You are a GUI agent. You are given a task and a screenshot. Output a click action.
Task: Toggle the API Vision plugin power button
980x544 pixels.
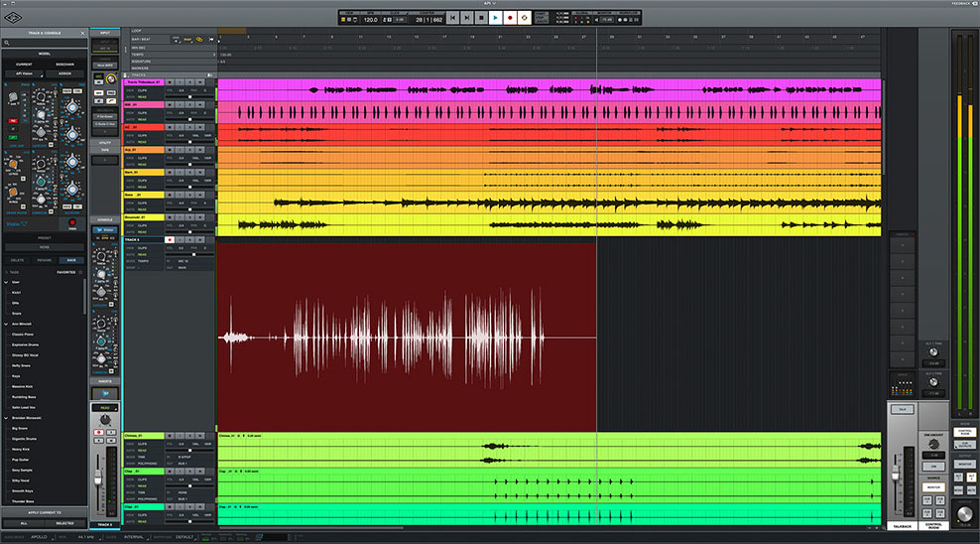pyautogui.click(x=71, y=222)
